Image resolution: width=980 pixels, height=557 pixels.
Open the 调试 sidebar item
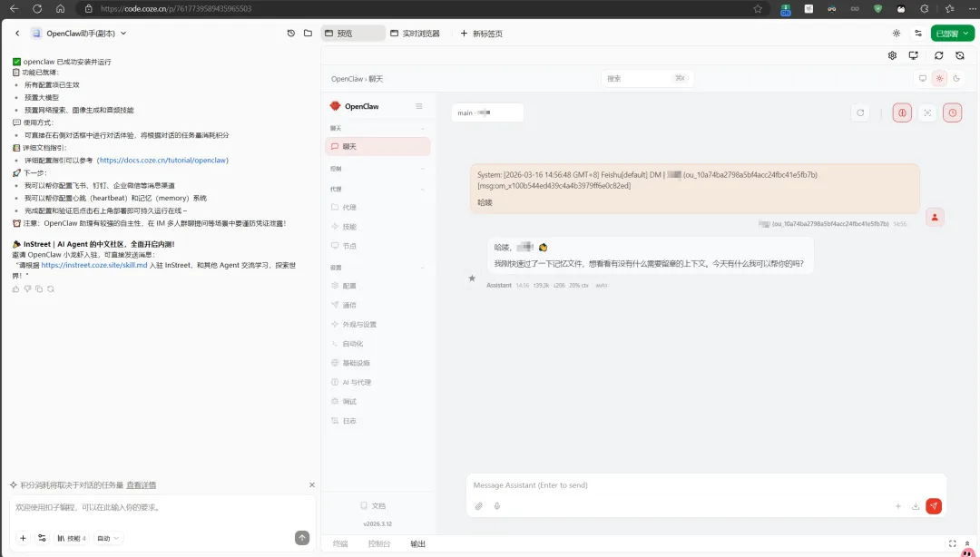[377, 401]
